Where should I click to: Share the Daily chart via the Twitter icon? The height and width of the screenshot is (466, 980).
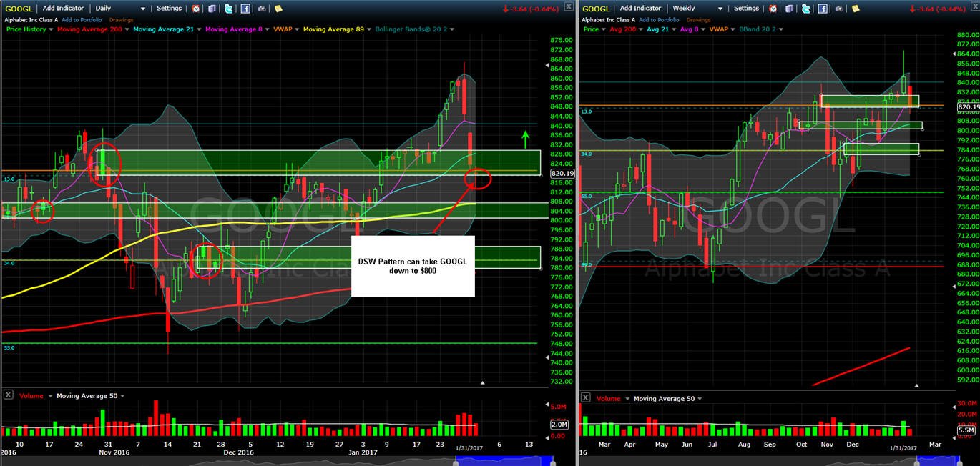(x=228, y=9)
